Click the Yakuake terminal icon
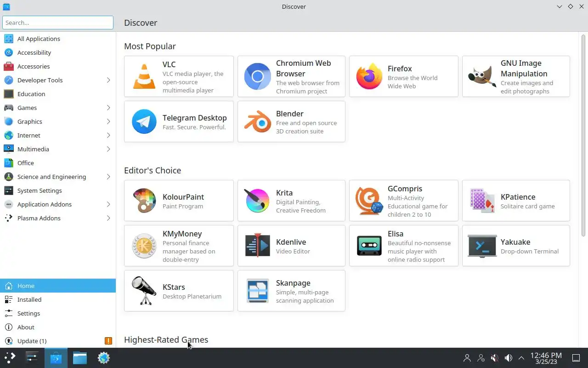 click(482, 246)
